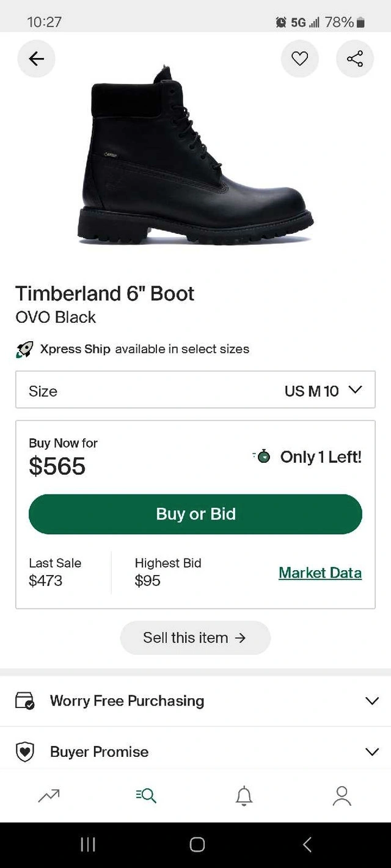Expand the Buyer Promise section
Viewport: 391px width, 868px height.
pyautogui.click(x=372, y=751)
